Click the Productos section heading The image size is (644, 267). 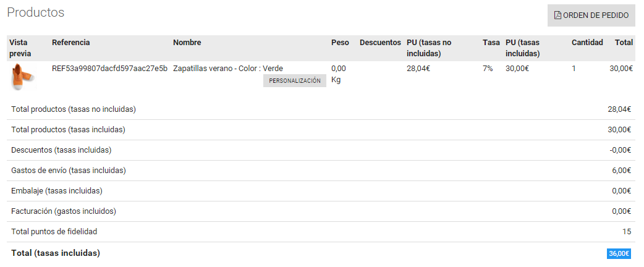[x=36, y=12]
